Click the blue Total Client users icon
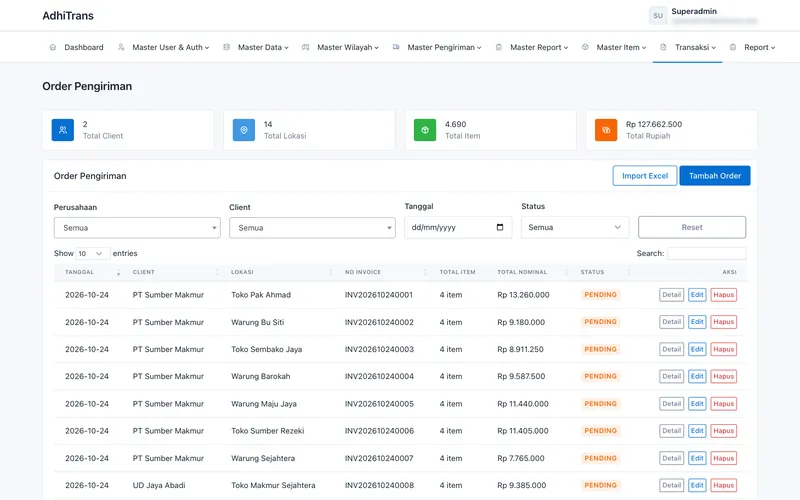This screenshot has width=800, height=500. [x=63, y=130]
